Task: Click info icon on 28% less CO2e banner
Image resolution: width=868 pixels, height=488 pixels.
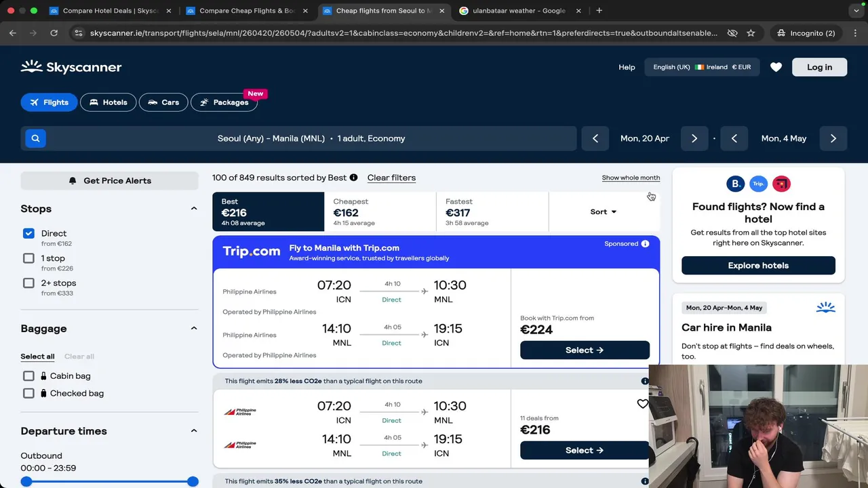Action: tap(645, 381)
